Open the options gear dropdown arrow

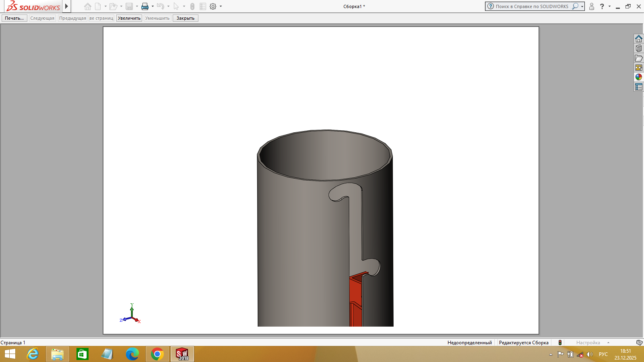[x=221, y=6]
